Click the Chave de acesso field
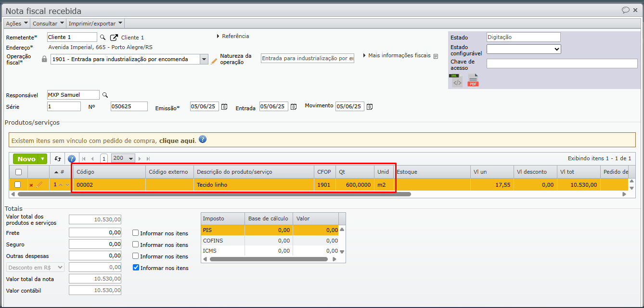 point(562,64)
